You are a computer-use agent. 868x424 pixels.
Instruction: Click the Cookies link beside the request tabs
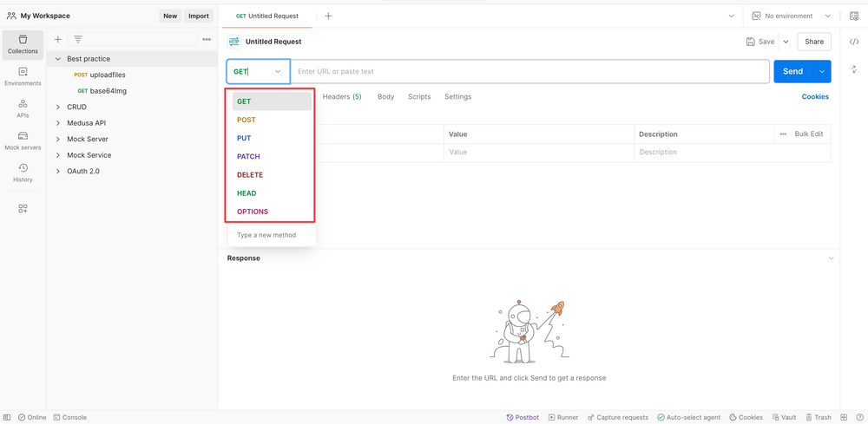pos(814,97)
